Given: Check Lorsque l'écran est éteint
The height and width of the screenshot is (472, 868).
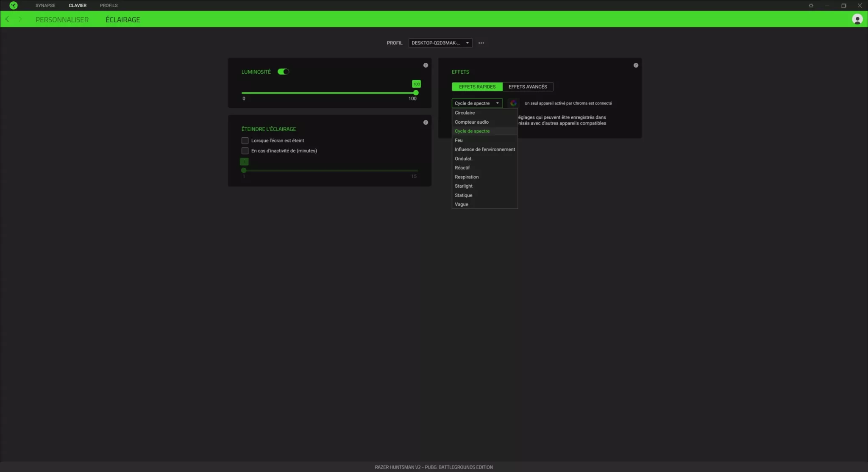Looking at the screenshot, I should pyautogui.click(x=245, y=140).
